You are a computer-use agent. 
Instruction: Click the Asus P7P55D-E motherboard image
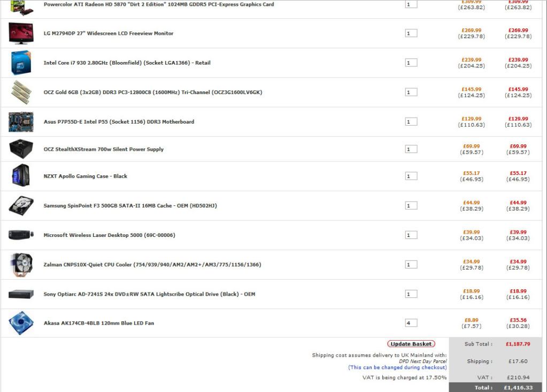pos(21,122)
